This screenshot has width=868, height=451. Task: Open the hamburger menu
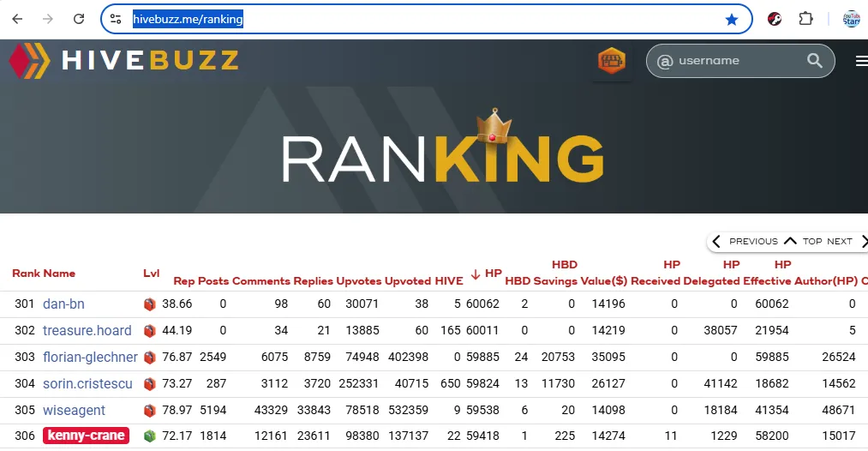[861, 61]
